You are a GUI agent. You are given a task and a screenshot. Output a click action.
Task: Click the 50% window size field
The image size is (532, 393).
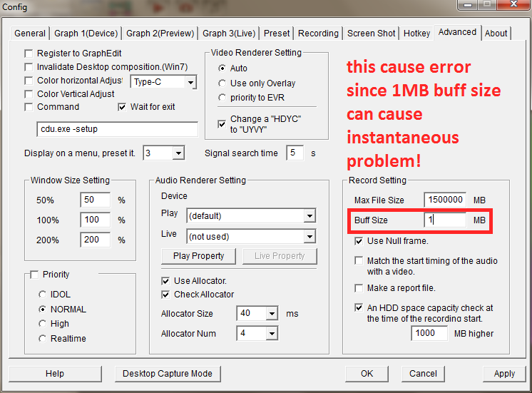[96, 200]
